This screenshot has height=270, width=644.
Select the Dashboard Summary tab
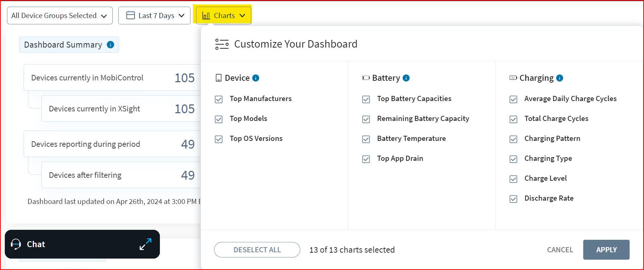coord(63,45)
